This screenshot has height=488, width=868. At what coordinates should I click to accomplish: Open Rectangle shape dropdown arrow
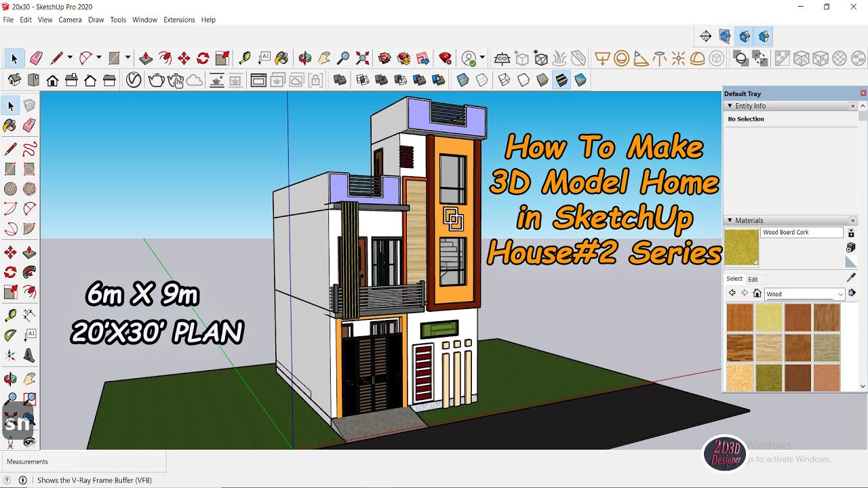[127, 58]
